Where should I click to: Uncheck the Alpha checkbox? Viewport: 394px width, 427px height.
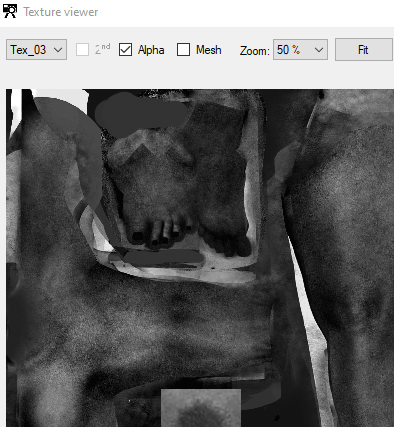pos(125,50)
